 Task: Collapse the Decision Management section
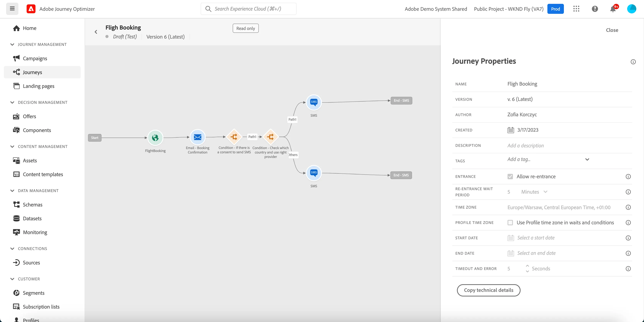(x=12, y=102)
